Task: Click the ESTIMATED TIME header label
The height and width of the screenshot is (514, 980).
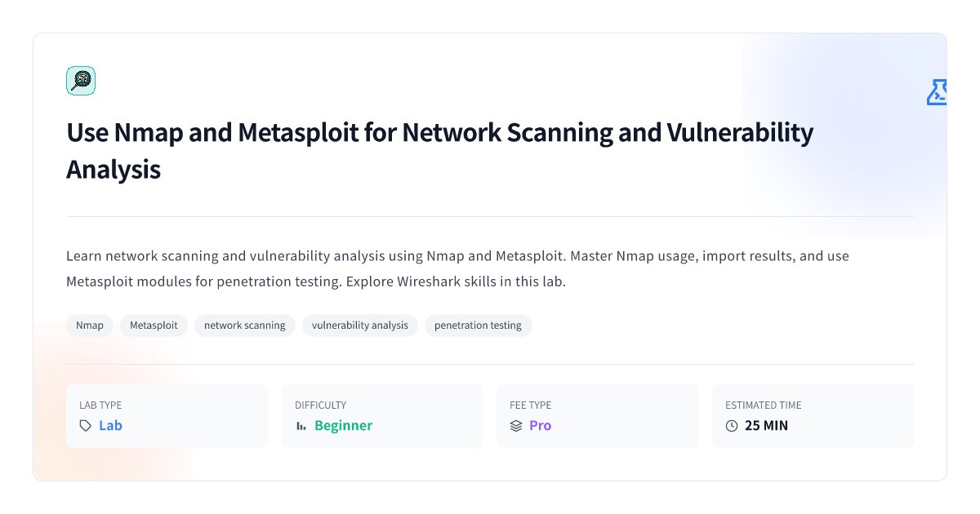Action: [764, 405]
